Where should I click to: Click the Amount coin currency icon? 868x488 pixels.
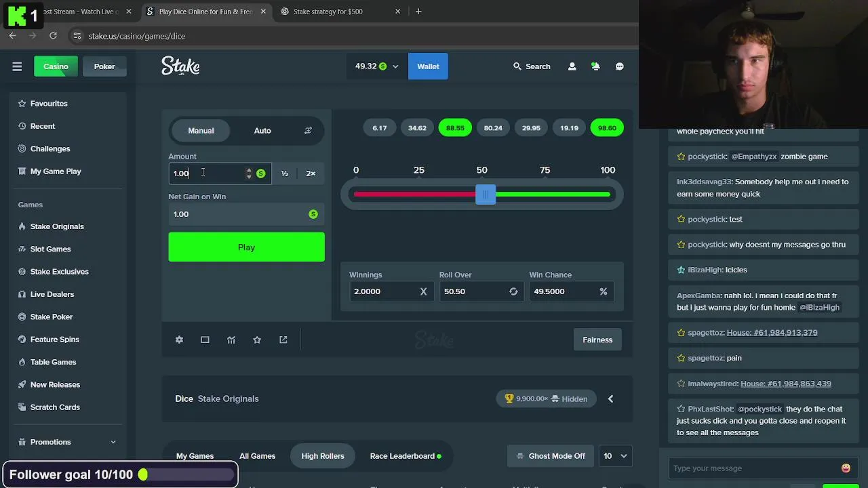point(260,174)
